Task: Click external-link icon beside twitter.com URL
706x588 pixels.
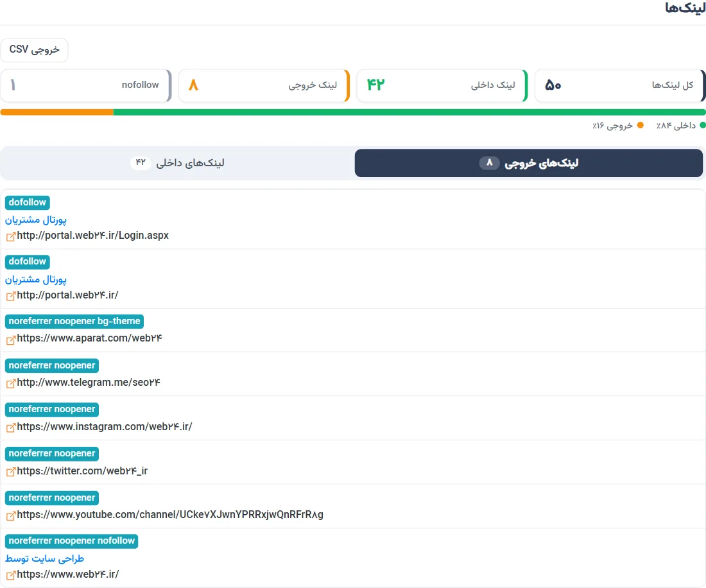Action: 11,472
